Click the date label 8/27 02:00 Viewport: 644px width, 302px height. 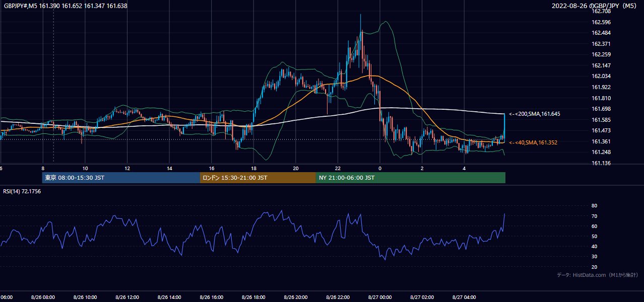coord(422,297)
